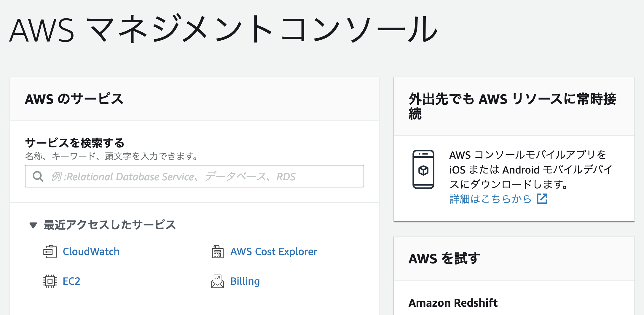Click the CloudWatch service icon
The height and width of the screenshot is (315, 644).
pos(50,252)
